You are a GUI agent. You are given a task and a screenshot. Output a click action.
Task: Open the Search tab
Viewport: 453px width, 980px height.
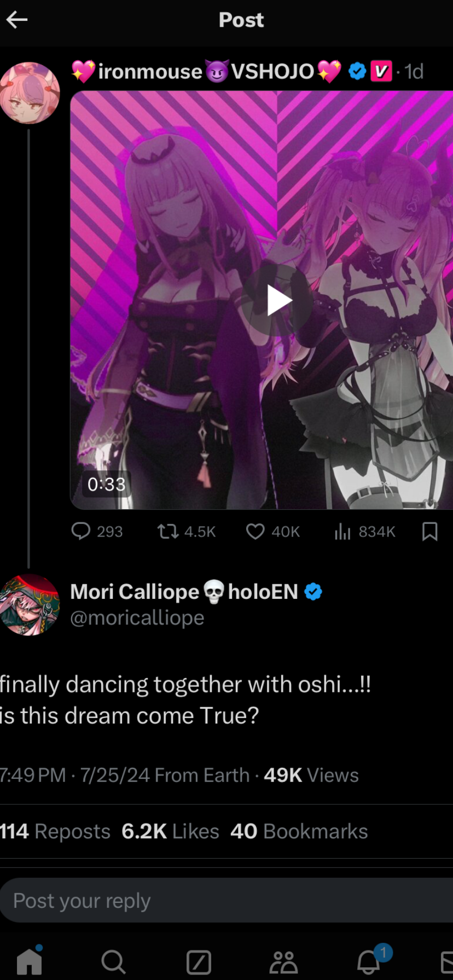(x=113, y=962)
